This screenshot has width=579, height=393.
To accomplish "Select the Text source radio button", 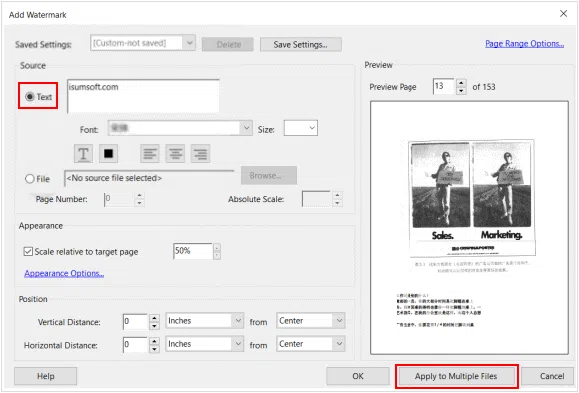I will pos(30,97).
